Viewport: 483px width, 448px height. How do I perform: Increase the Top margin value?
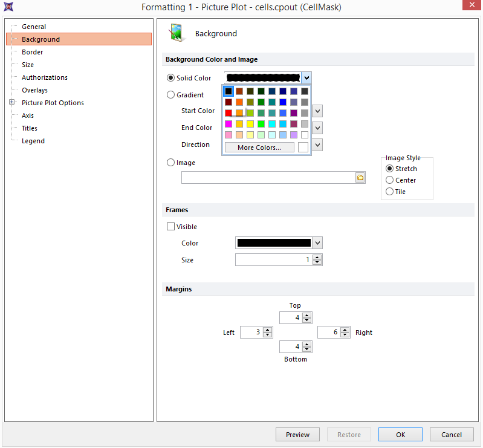(307, 315)
